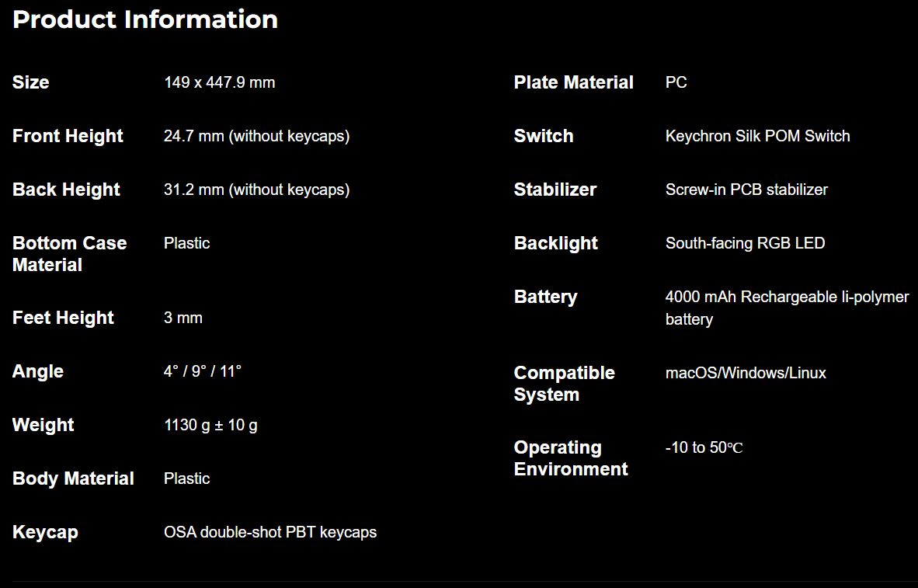Click the Body Material label
Image resolution: width=918 pixels, height=588 pixels.
pos(73,478)
